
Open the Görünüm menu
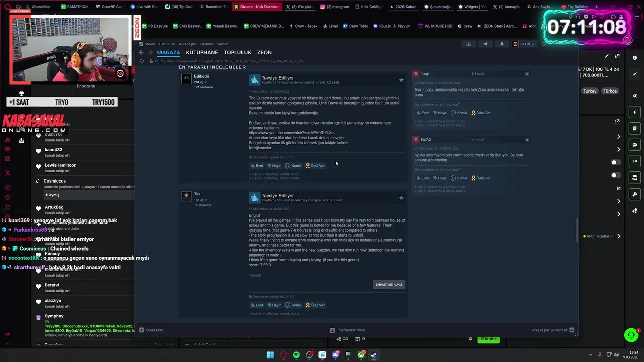[x=167, y=44]
